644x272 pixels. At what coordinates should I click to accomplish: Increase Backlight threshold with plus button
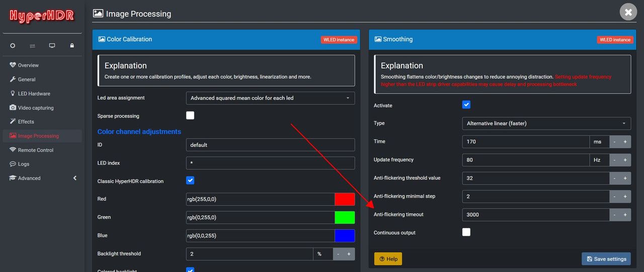349,254
